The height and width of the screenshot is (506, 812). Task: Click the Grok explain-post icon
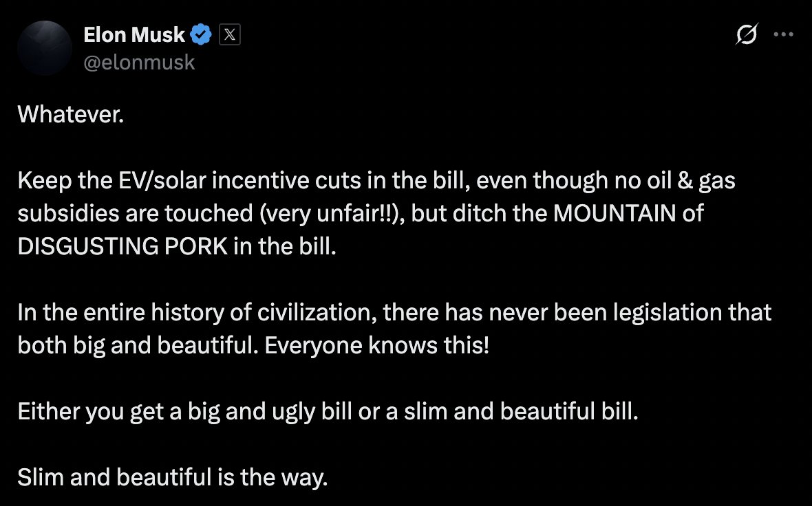(747, 36)
